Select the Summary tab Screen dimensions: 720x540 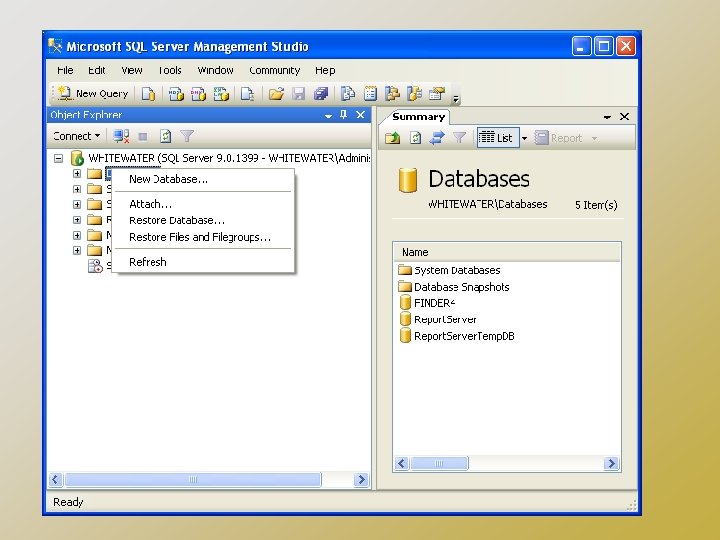(418, 117)
